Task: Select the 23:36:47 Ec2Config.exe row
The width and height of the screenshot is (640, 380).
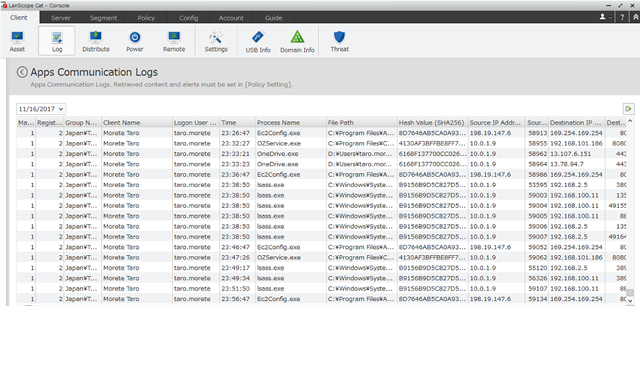Action: click(321, 174)
